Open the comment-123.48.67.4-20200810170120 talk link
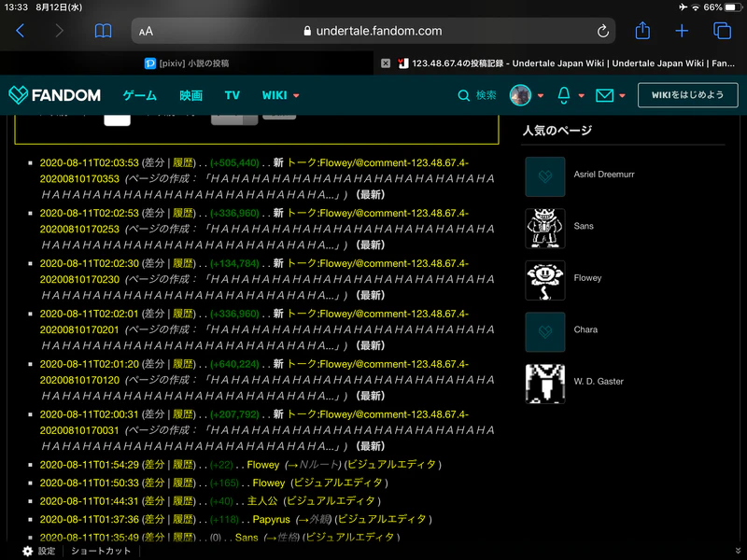 tap(378, 364)
